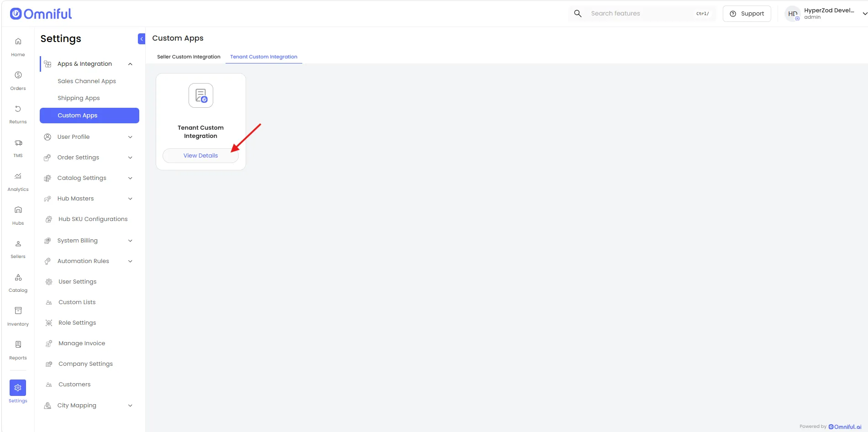Focus the Search features field

[x=642, y=14]
